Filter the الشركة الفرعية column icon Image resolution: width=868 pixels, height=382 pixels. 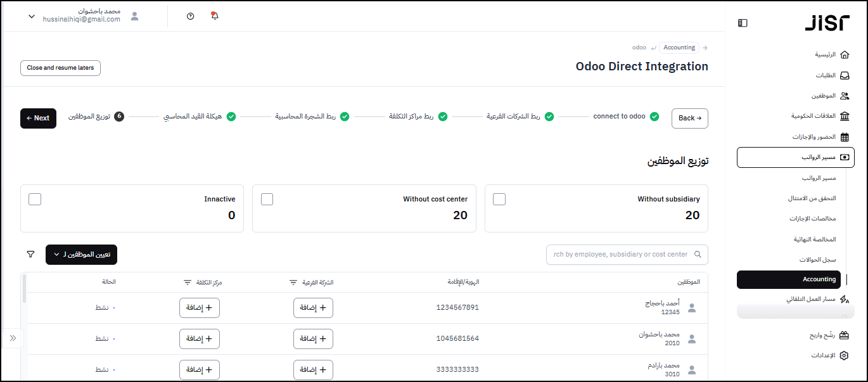pos(293,283)
